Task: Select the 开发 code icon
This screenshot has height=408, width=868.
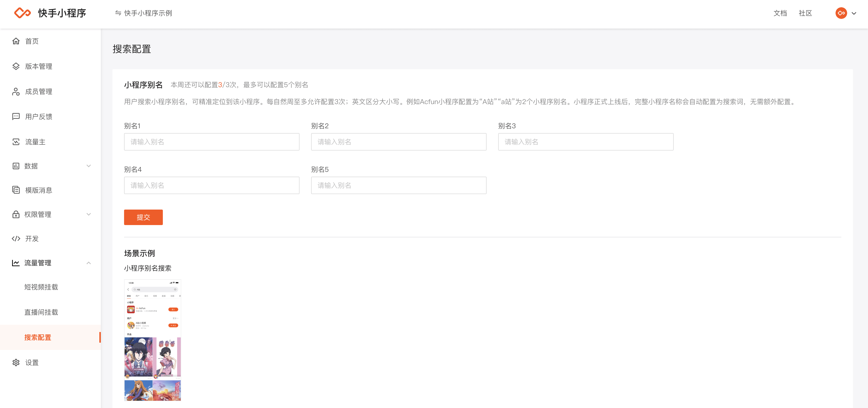Action: click(16, 239)
